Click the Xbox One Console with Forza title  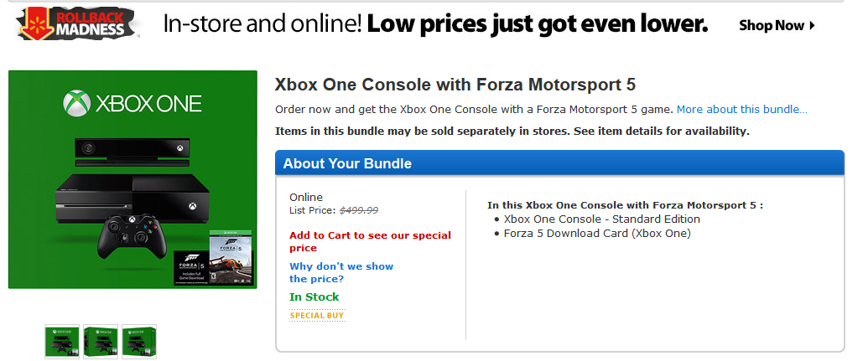(x=455, y=85)
